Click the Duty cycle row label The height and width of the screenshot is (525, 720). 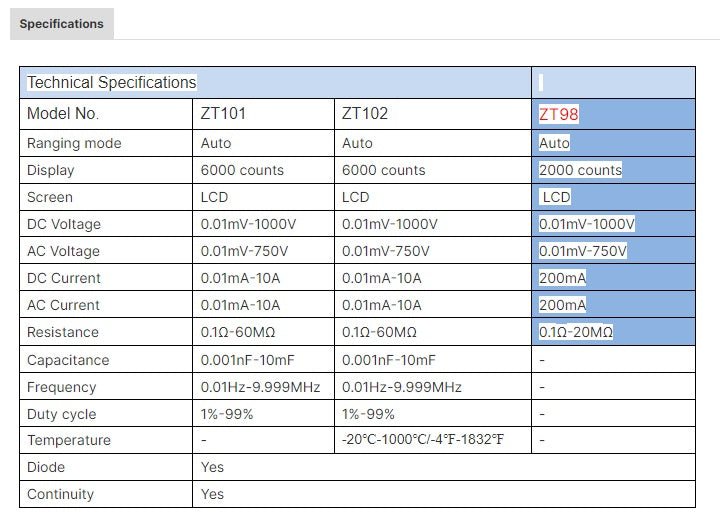tap(62, 414)
